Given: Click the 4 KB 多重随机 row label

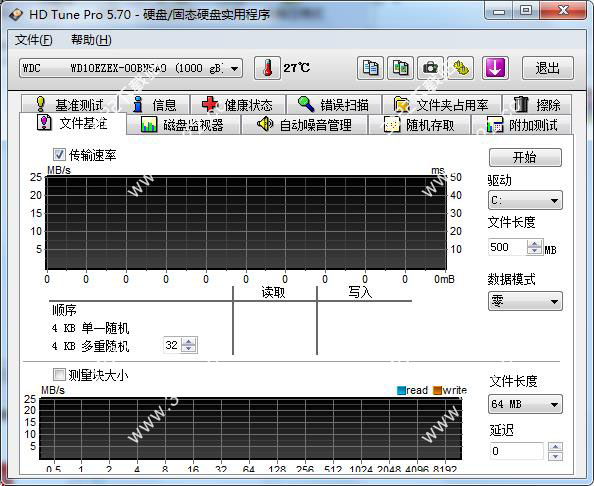Looking at the screenshot, I should [x=91, y=346].
